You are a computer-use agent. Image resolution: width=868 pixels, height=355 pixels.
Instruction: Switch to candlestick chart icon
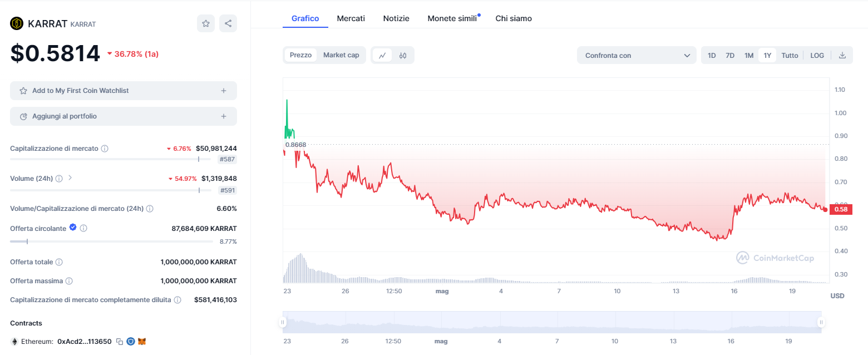click(x=403, y=55)
